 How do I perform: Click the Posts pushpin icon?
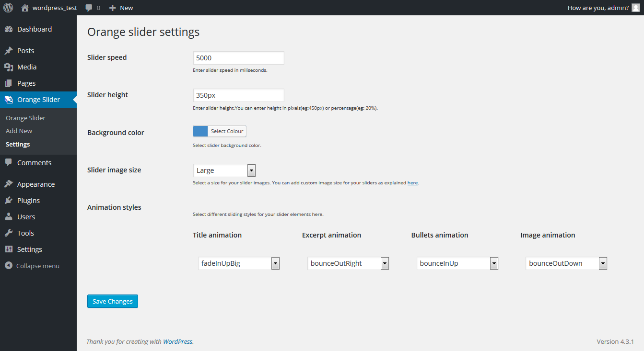(9, 51)
